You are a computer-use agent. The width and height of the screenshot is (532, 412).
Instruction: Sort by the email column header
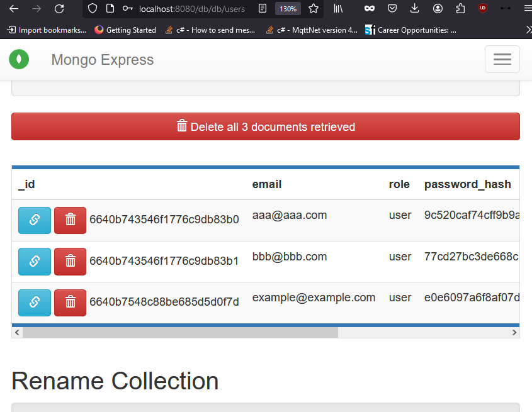[267, 184]
